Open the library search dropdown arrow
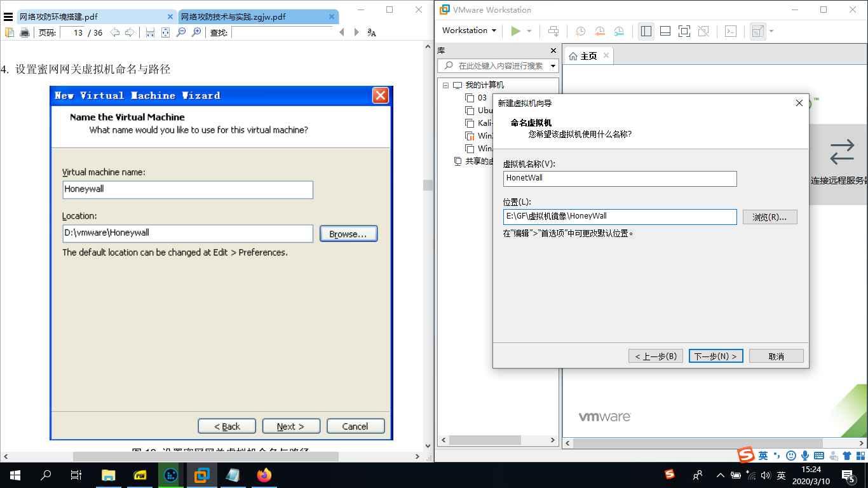 [x=553, y=65]
